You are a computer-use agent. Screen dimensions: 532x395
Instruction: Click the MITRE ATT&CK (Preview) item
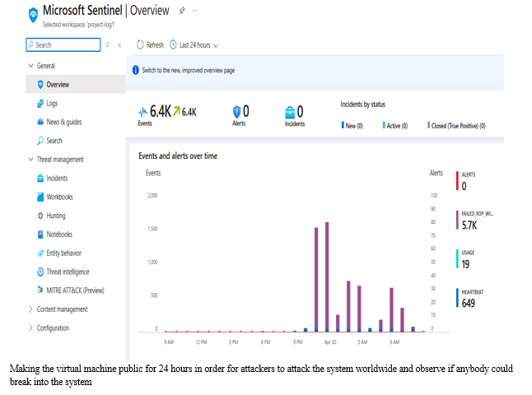(x=75, y=290)
